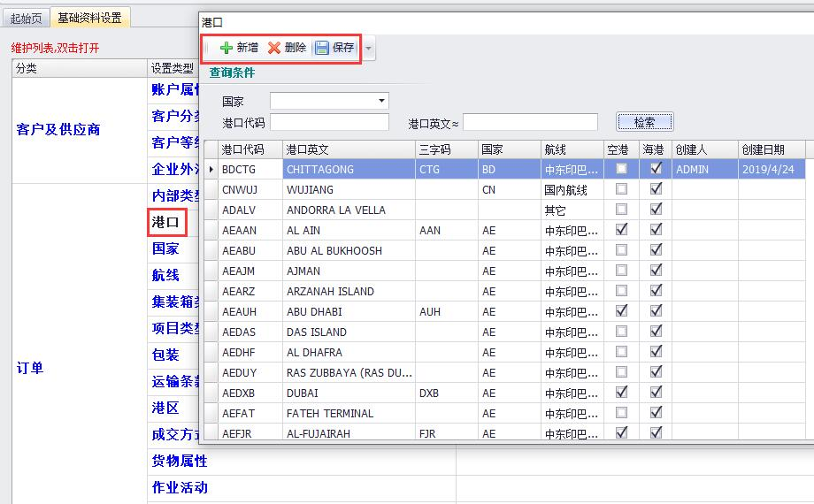Select the ADMIN creator cell
This screenshot has height=504, width=814.
point(705,169)
